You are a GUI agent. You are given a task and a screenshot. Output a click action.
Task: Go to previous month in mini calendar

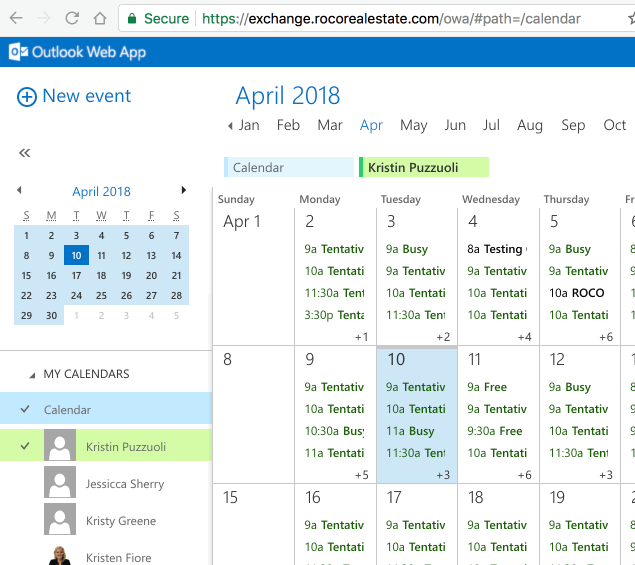click(x=19, y=190)
